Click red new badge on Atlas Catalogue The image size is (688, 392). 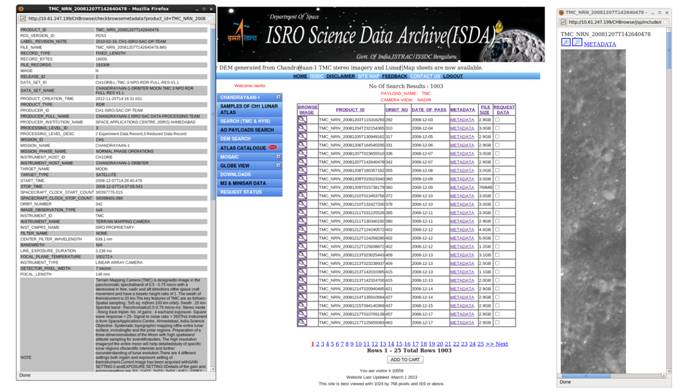pos(272,147)
